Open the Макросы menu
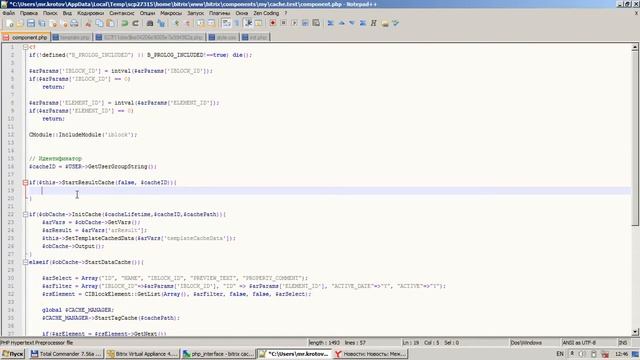 [x=171, y=13]
